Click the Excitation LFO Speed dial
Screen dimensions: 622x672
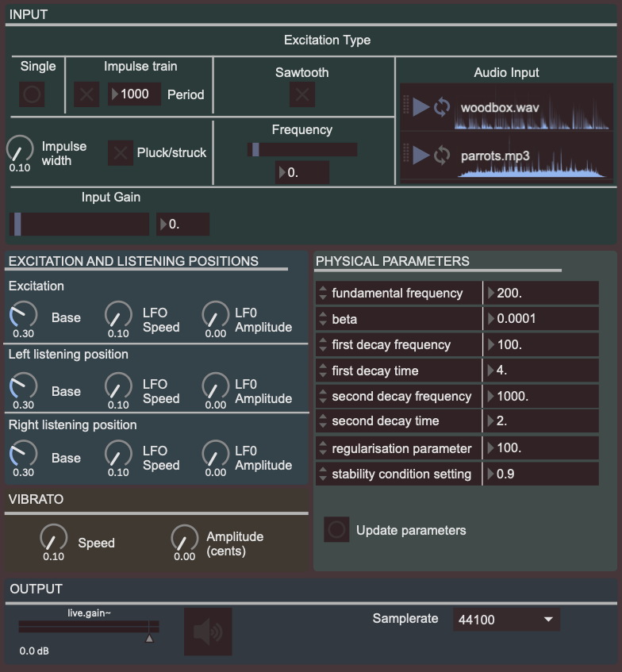[118, 315]
